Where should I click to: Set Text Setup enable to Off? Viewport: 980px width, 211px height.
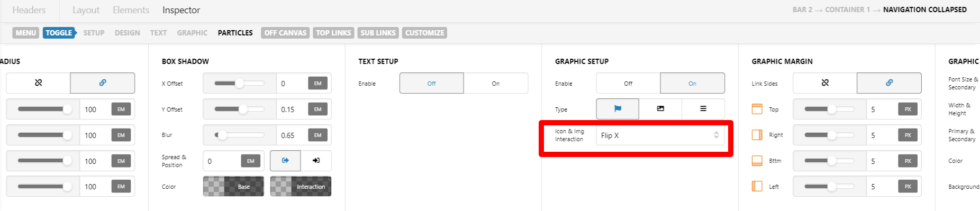coord(432,83)
